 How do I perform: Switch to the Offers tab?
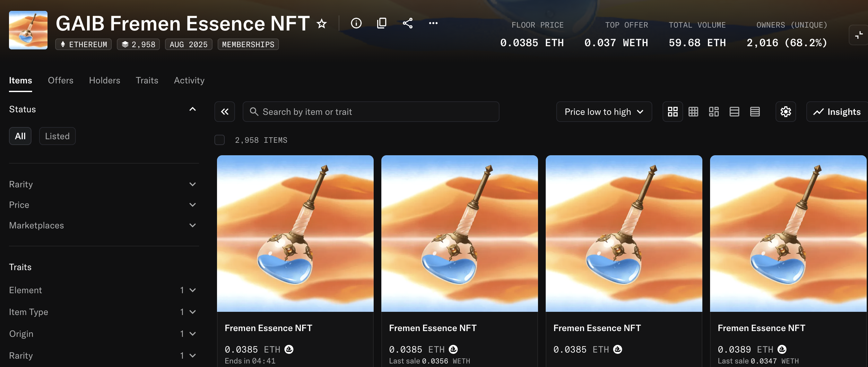tap(61, 81)
